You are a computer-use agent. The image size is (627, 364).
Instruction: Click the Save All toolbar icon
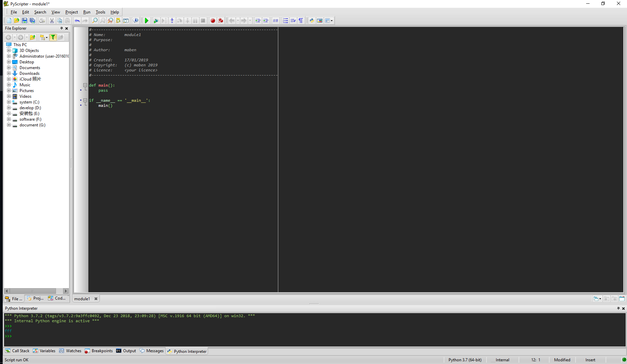32,21
